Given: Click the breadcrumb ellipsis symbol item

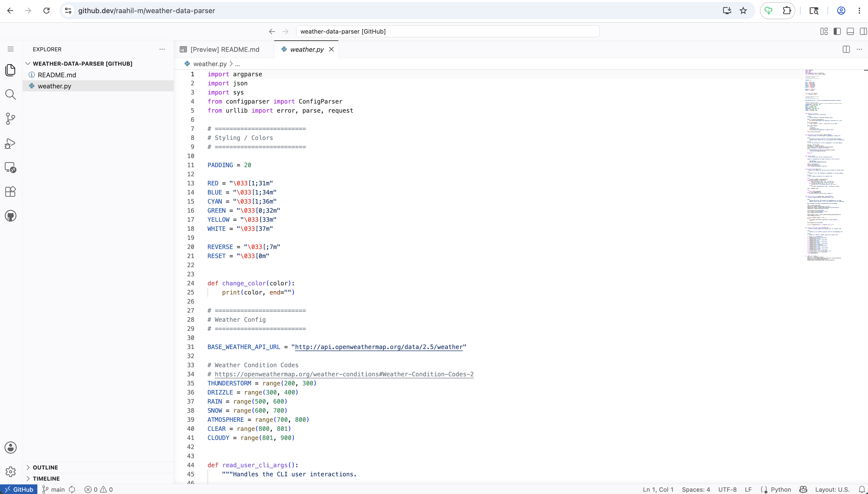Looking at the screenshot, I should pyautogui.click(x=237, y=64).
